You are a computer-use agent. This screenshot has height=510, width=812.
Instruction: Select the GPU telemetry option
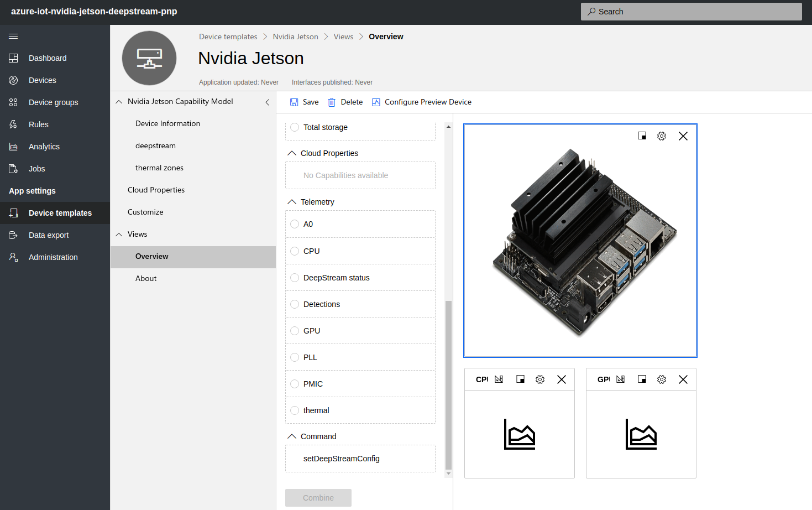295,331
